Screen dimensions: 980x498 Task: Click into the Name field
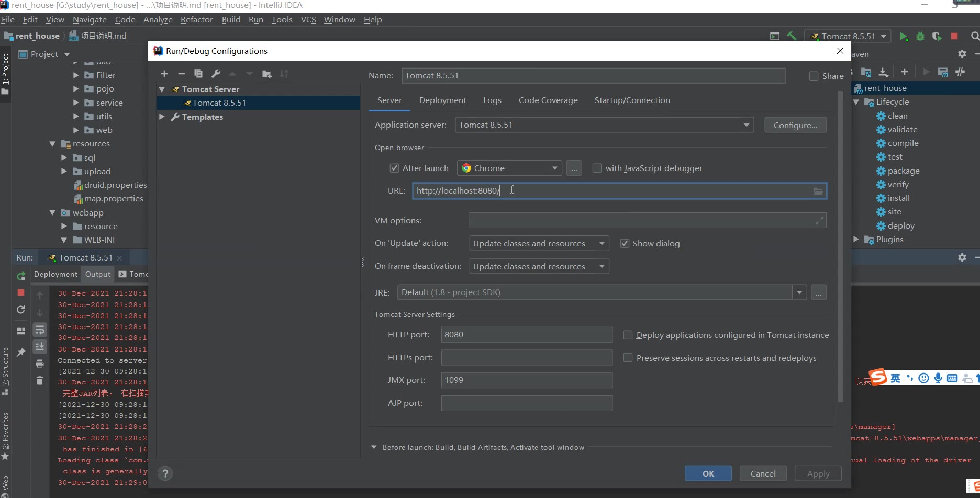[x=594, y=76]
